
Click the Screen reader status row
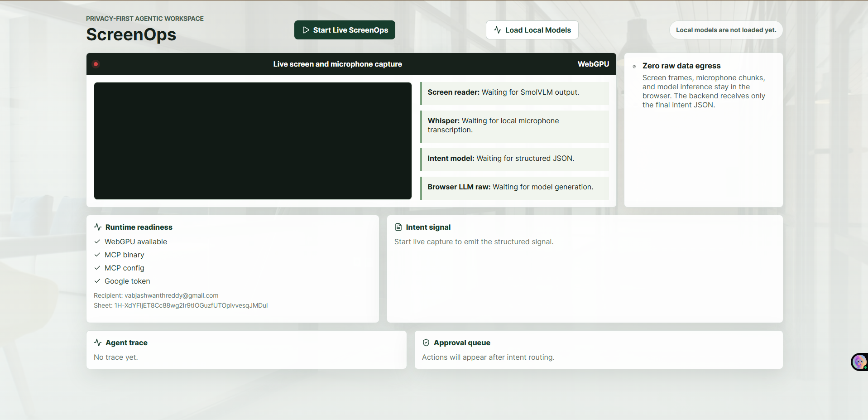click(x=514, y=93)
